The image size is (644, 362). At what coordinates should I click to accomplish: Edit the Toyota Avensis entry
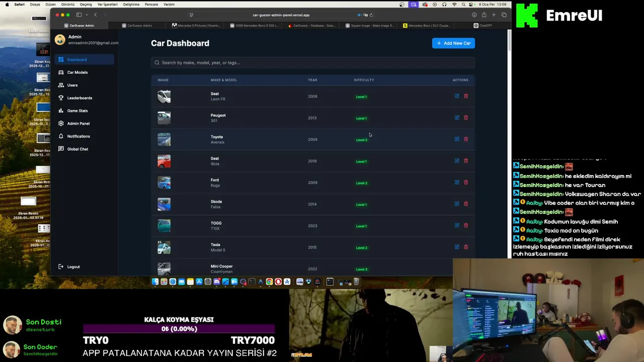pos(457,139)
